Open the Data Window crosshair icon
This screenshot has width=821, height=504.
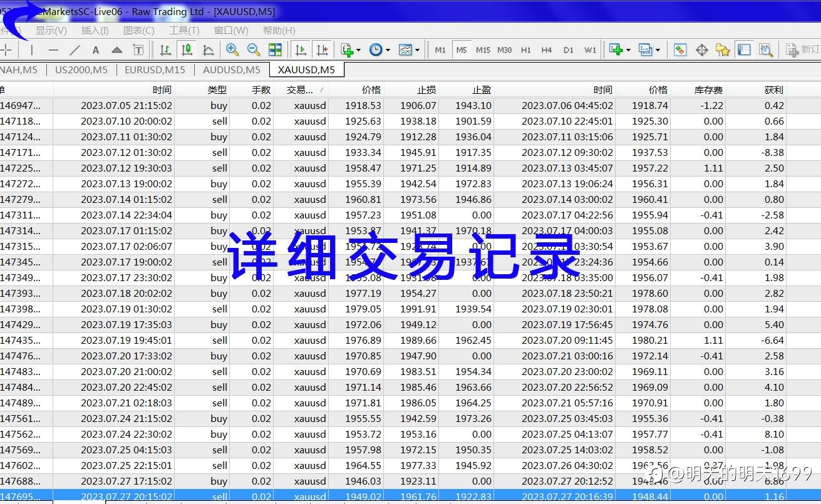tap(702, 49)
